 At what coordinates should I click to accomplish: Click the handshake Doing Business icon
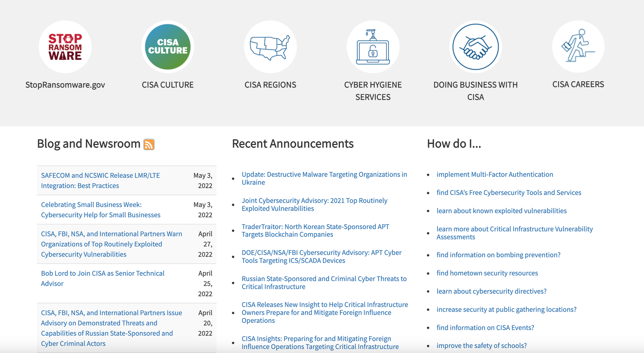click(x=476, y=47)
